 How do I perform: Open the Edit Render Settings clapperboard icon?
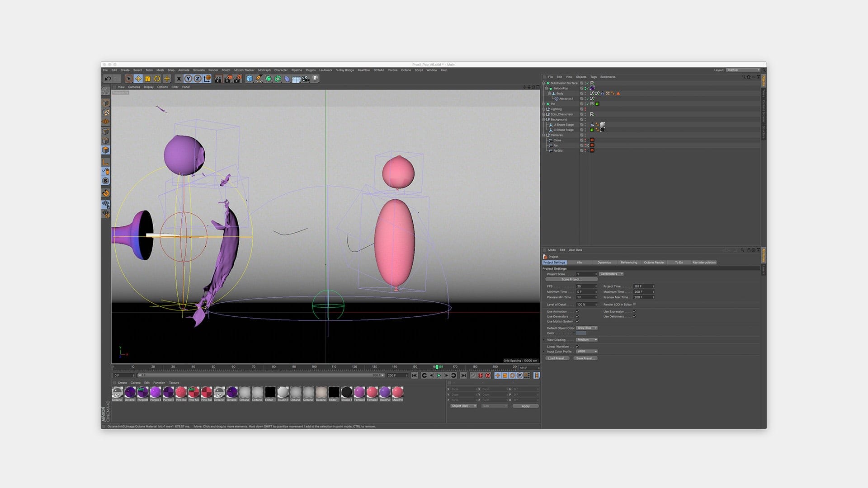237,79
